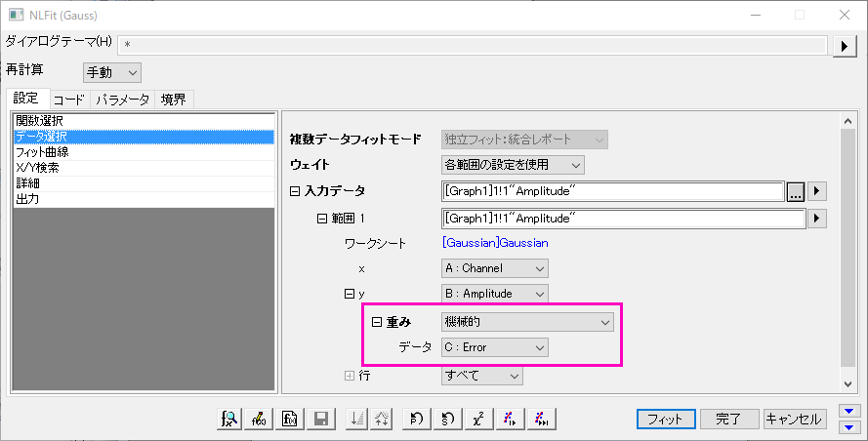Open the arrow menu beside 範囲 1 field
The image size is (868, 441).
816,219
